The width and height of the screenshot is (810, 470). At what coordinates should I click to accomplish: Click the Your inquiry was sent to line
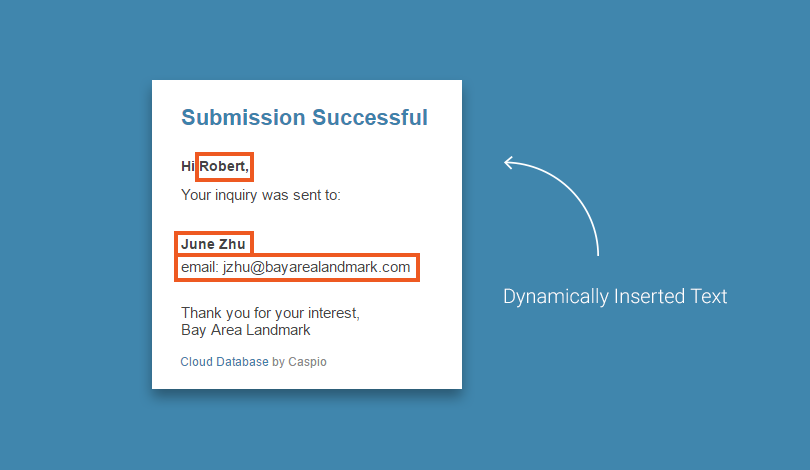pyautogui.click(x=261, y=195)
